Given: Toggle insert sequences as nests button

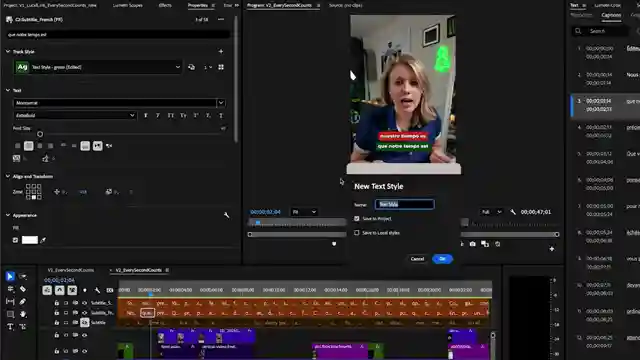Looking at the screenshot, I should 47,290.
